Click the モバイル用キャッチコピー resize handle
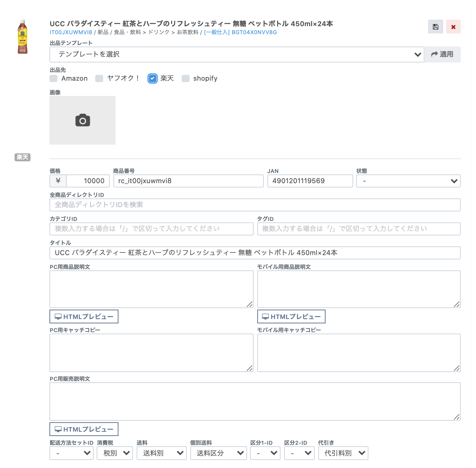 457,368
